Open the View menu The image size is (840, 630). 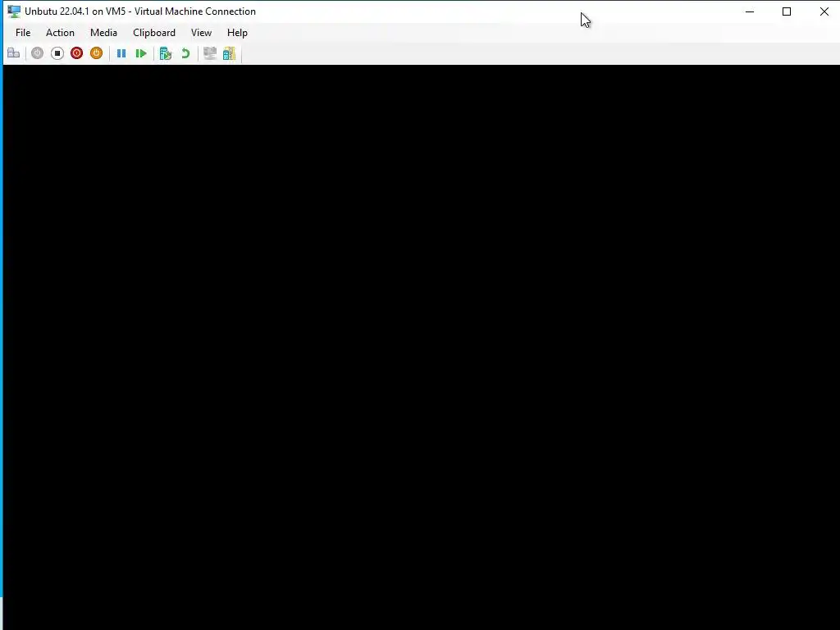point(202,33)
